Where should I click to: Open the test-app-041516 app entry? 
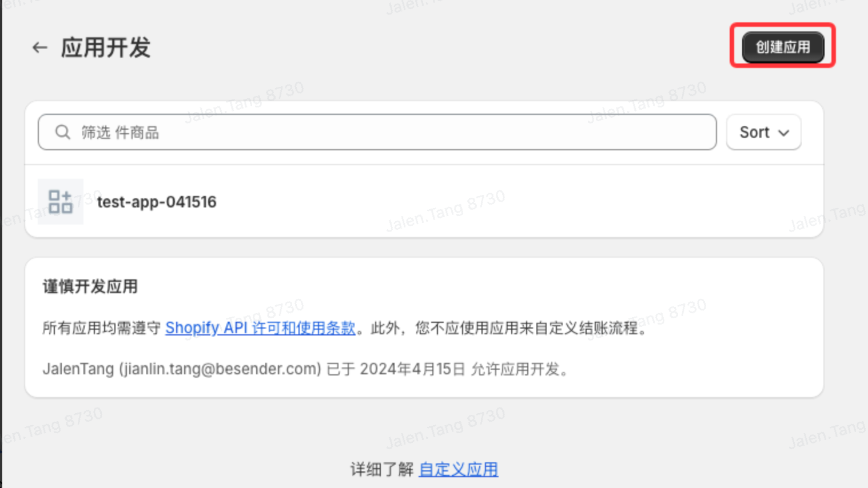(157, 202)
